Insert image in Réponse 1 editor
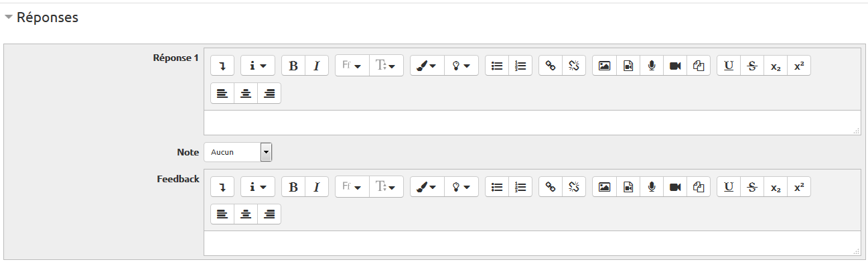The width and height of the screenshot is (868, 264). [x=604, y=66]
